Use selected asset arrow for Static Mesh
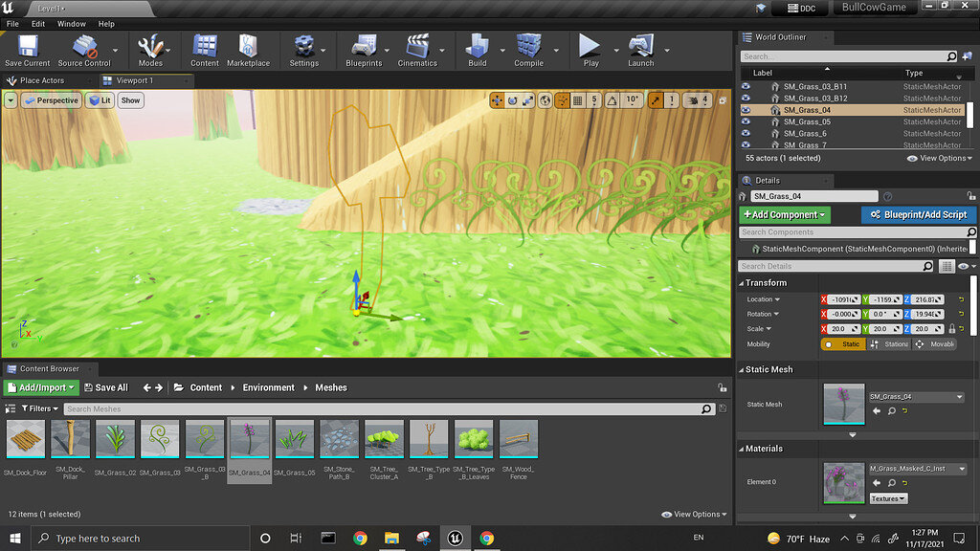The image size is (980, 551). pyautogui.click(x=877, y=411)
